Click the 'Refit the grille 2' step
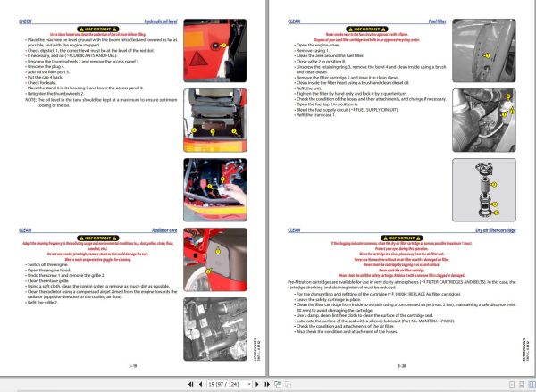The image size is (536, 392). (x=42, y=303)
